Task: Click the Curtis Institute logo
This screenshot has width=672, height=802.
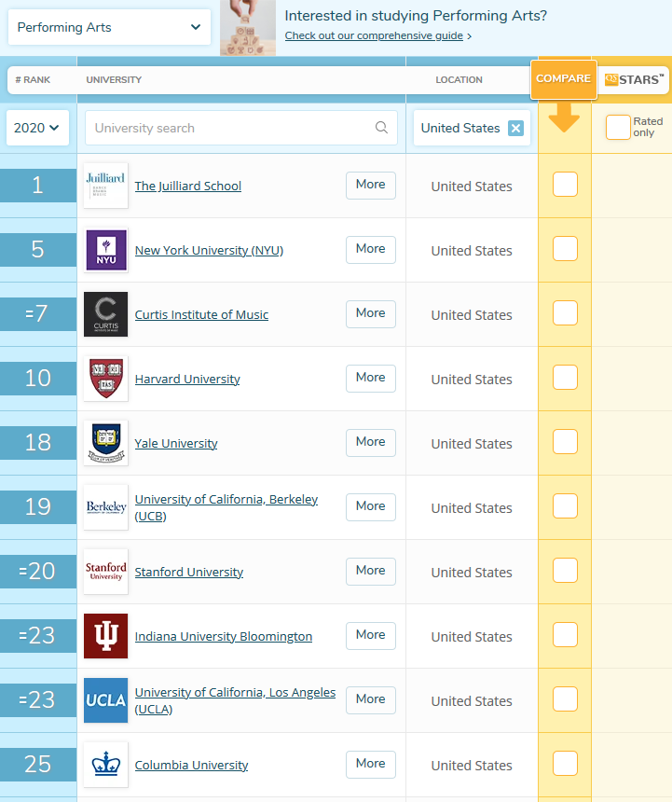Action: pos(105,314)
